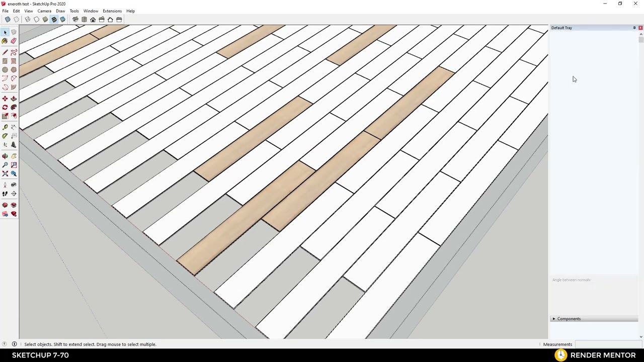644x362 pixels.
Task: Toggle Back Edges style
Action: tap(16, 20)
